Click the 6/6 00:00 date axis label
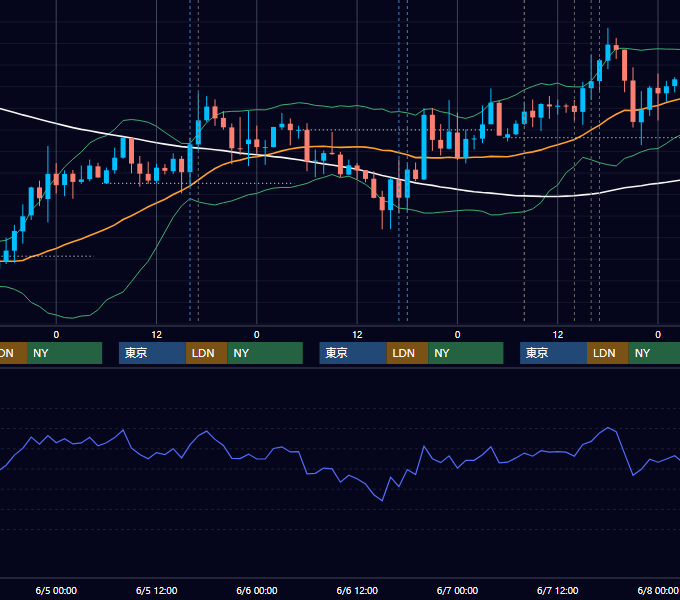The width and height of the screenshot is (680, 600). (x=257, y=590)
